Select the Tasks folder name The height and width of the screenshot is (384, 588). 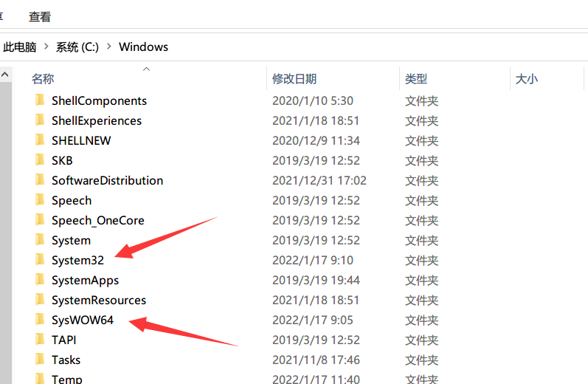pyautogui.click(x=66, y=360)
